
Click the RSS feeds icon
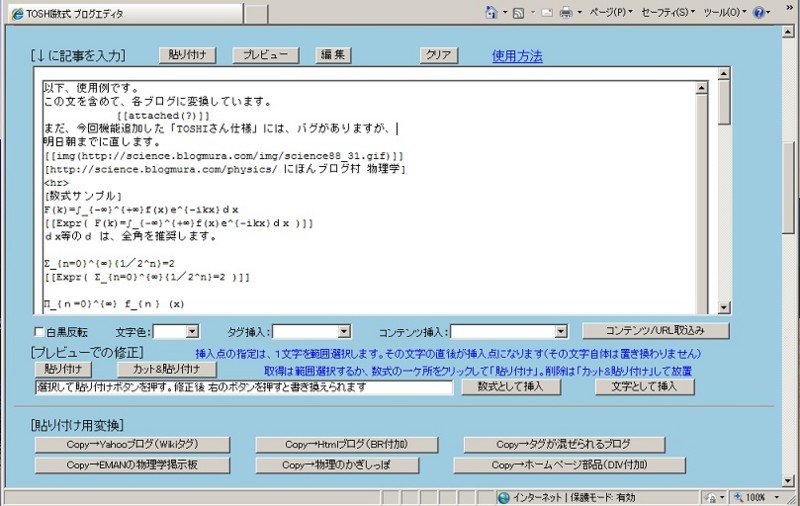[x=518, y=13]
